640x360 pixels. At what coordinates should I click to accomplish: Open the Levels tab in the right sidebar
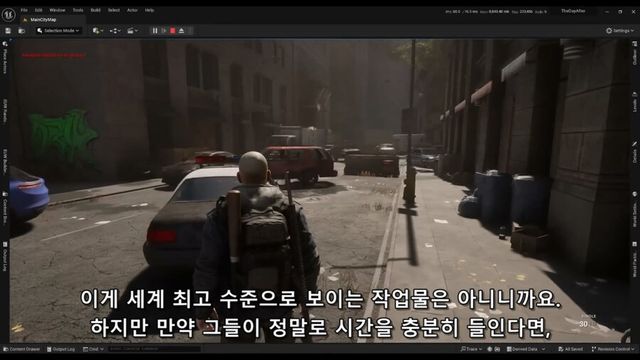pos(634,102)
